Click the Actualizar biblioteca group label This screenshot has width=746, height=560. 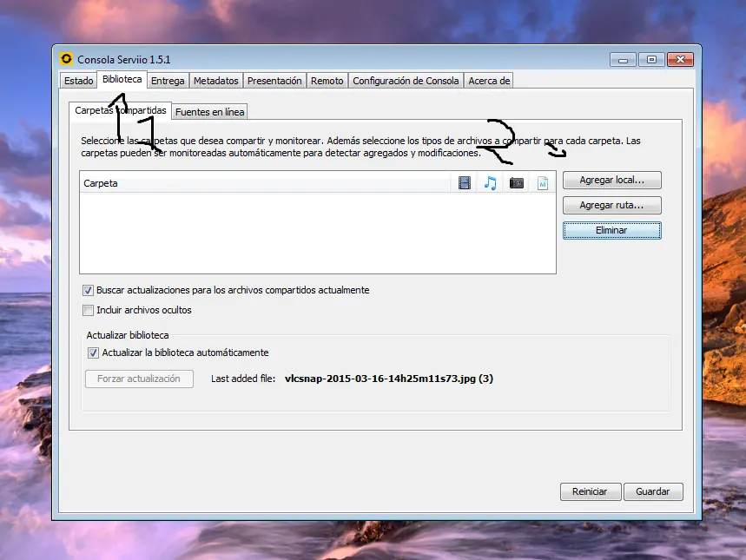[128, 335]
